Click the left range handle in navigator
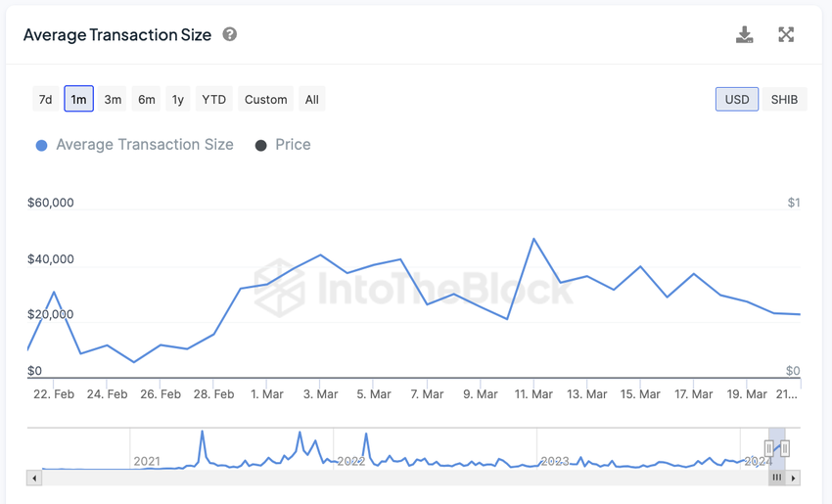The width and height of the screenshot is (832, 504). pos(769,448)
